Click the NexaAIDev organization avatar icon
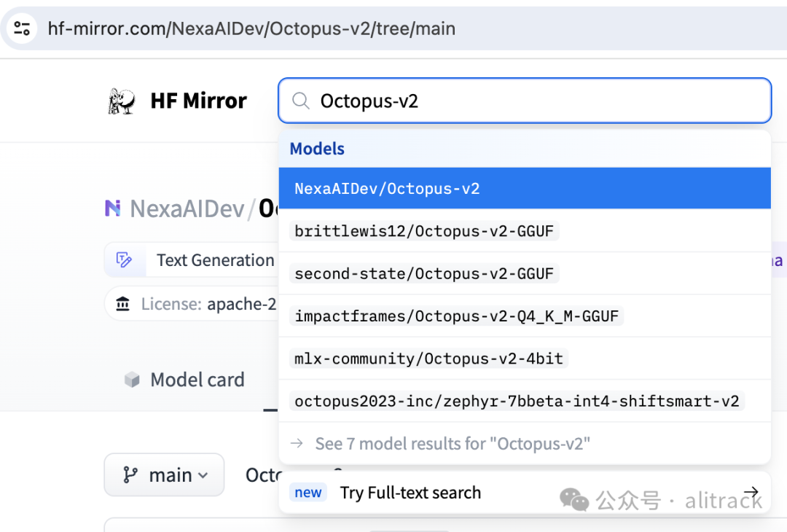The height and width of the screenshot is (532, 787). pyautogui.click(x=113, y=208)
